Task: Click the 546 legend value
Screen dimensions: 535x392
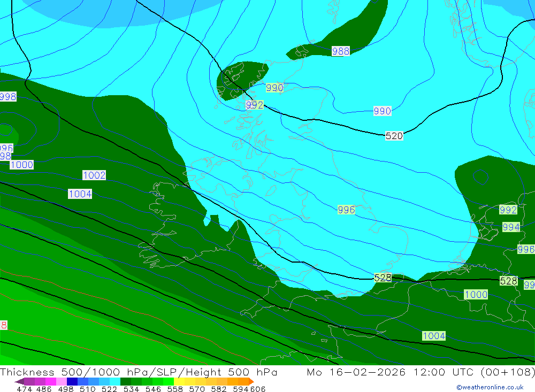Action: (153, 389)
